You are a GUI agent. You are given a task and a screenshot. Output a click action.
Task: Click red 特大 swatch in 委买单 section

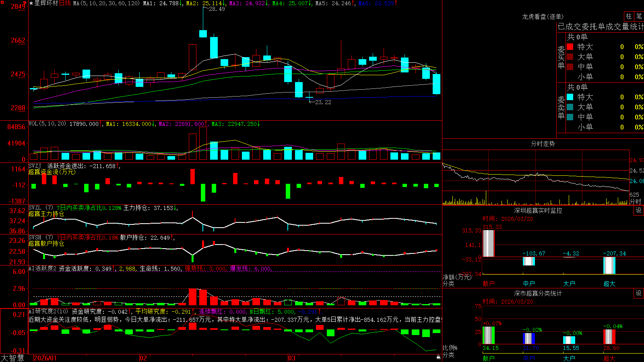pyautogui.click(x=570, y=47)
